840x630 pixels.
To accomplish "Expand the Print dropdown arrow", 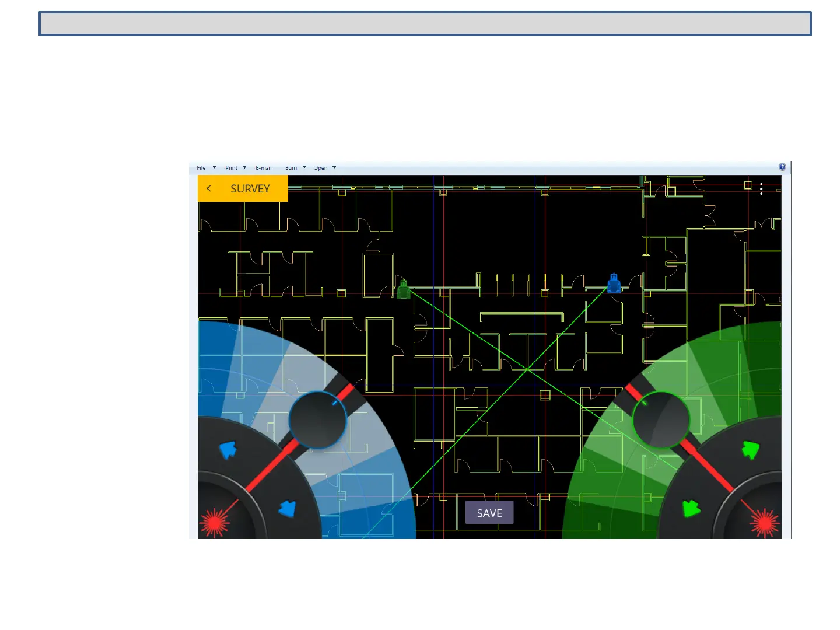I will [244, 167].
